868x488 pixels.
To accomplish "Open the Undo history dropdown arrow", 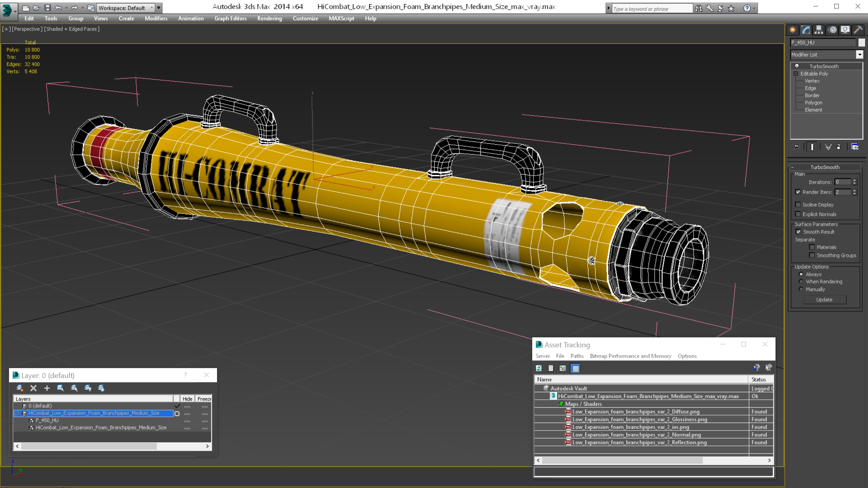I will tap(66, 8).
